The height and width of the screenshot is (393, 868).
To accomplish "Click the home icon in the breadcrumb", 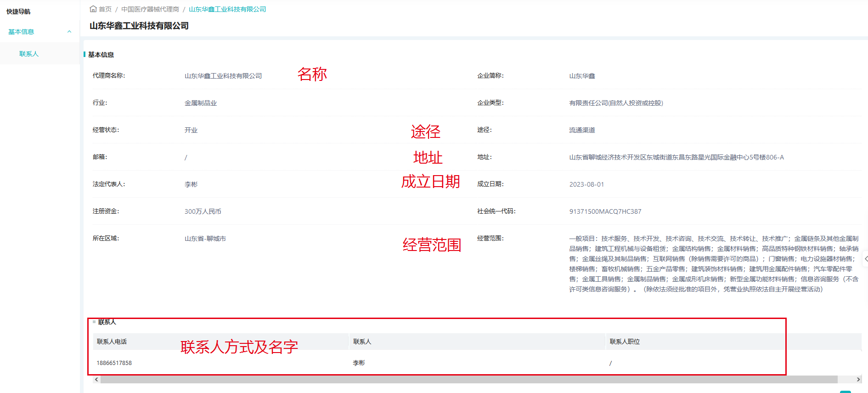I will pos(93,9).
